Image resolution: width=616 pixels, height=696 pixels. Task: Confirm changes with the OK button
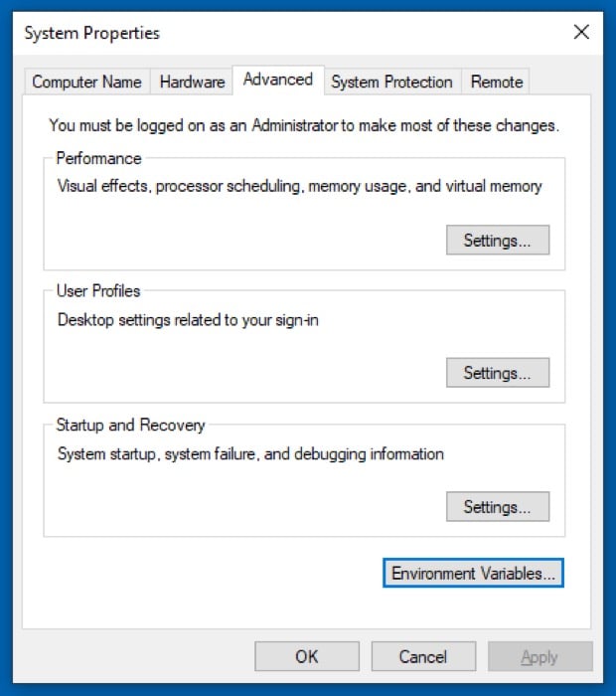click(x=307, y=656)
